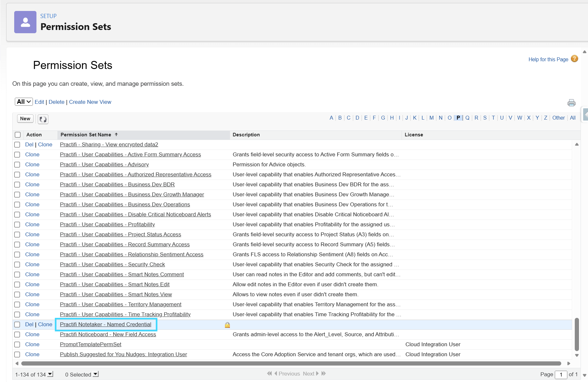The width and height of the screenshot is (588, 382).
Task: Click the horizontal scroll left arrow
Action: tap(17, 363)
